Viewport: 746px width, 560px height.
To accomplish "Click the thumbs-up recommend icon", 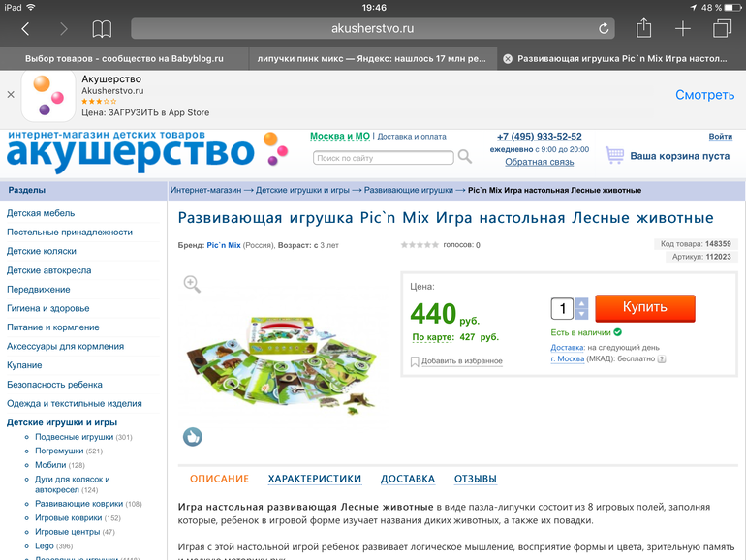I will click(x=193, y=436).
